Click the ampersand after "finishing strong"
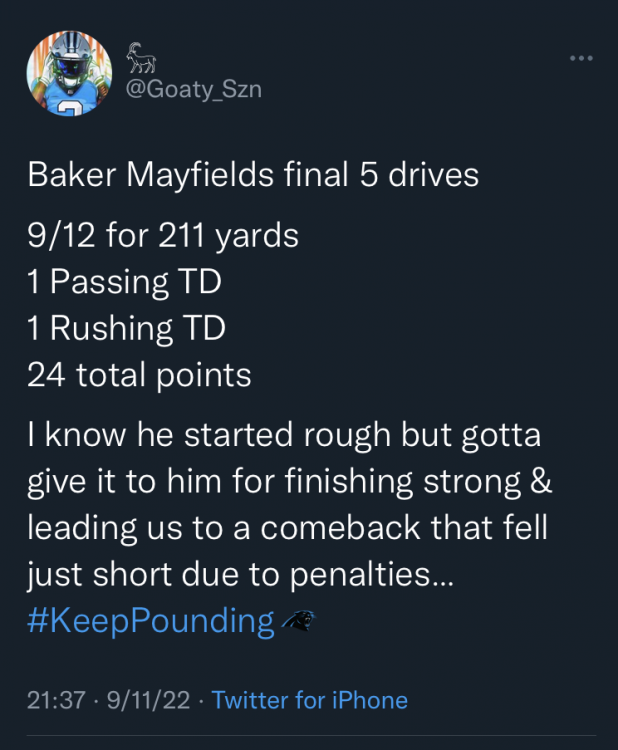The width and height of the screenshot is (618, 750). coord(541,482)
